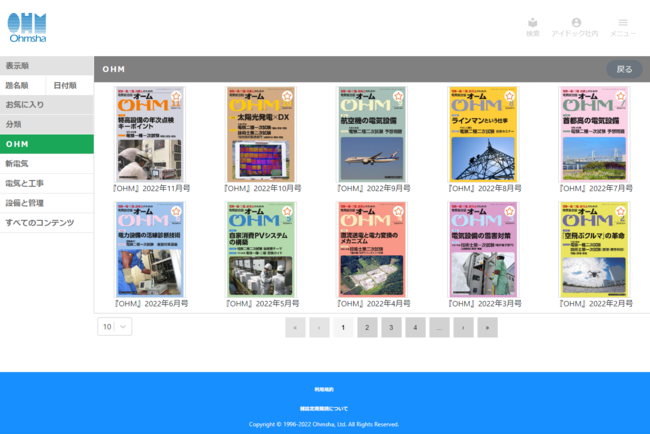Go to next page arrow
This screenshot has height=435, width=650.
pyautogui.click(x=463, y=328)
